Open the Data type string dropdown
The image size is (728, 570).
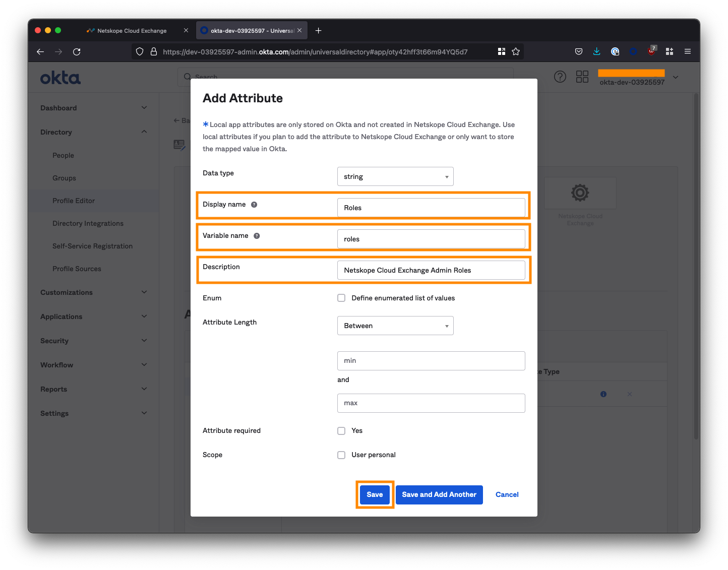click(x=395, y=176)
